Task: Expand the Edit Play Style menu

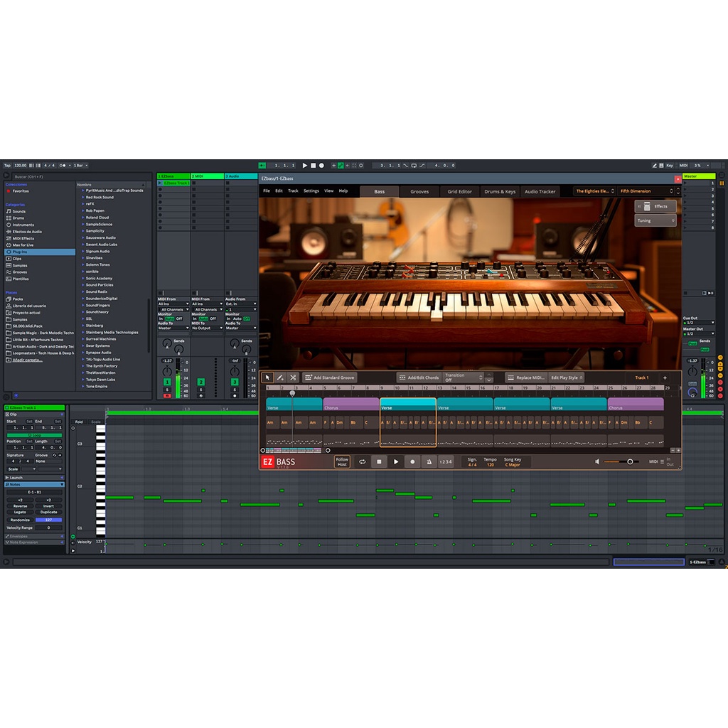Action: tap(567, 378)
